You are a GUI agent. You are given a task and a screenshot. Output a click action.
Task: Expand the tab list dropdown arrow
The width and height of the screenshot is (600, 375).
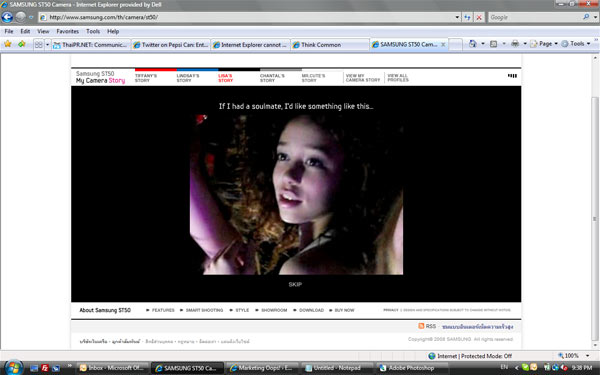point(47,44)
